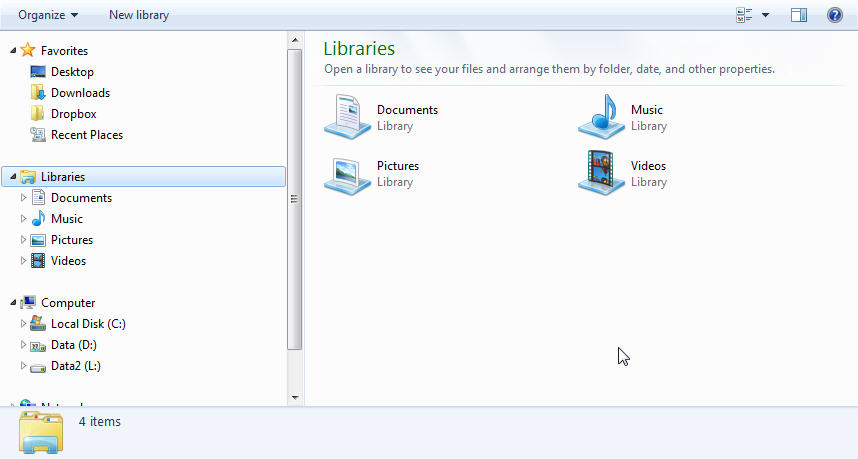Select Desktop in the Favorites list
The image size is (858, 459).
click(x=72, y=72)
